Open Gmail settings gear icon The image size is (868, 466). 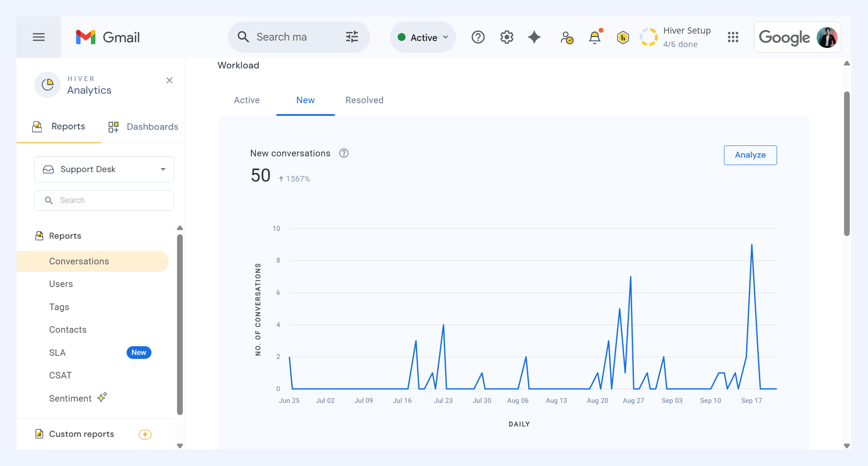point(506,37)
